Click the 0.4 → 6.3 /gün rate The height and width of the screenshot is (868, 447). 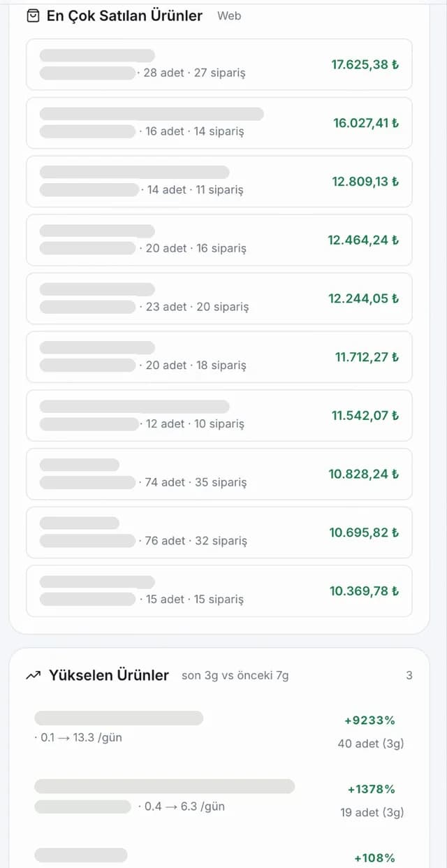[184, 806]
